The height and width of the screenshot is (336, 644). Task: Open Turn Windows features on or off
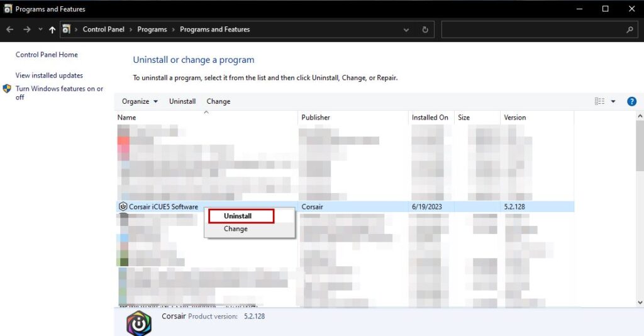point(59,93)
